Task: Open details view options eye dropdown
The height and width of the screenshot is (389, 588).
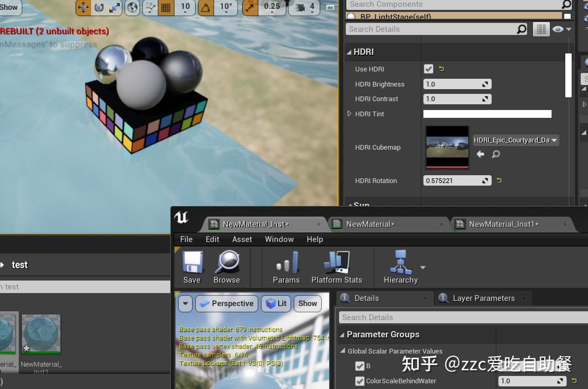Action: tap(561, 29)
